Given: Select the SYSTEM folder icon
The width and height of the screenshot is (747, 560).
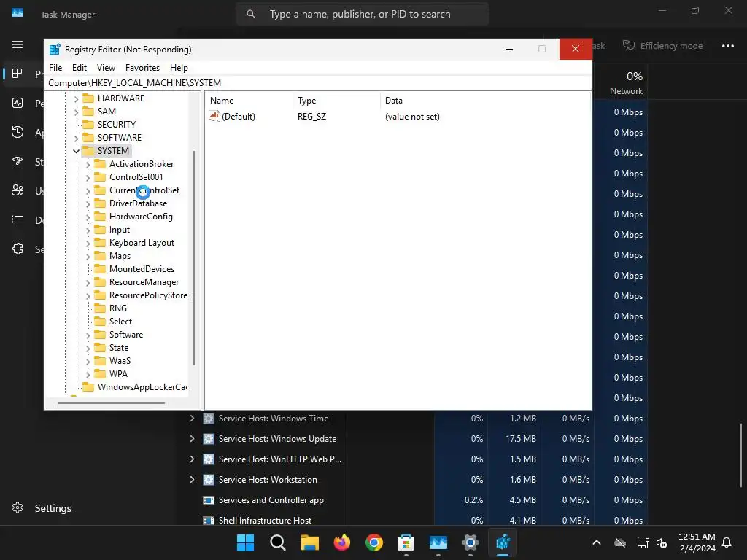Looking at the screenshot, I should [x=88, y=150].
